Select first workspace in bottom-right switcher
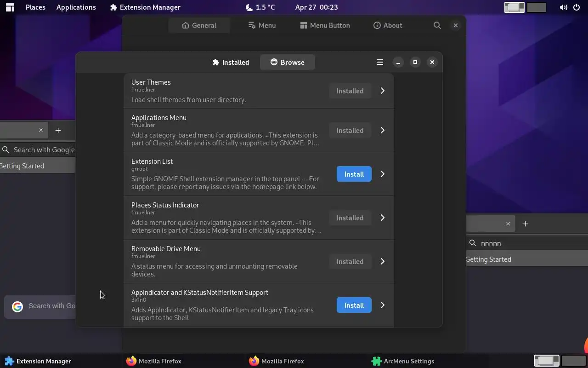 point(547,361)
